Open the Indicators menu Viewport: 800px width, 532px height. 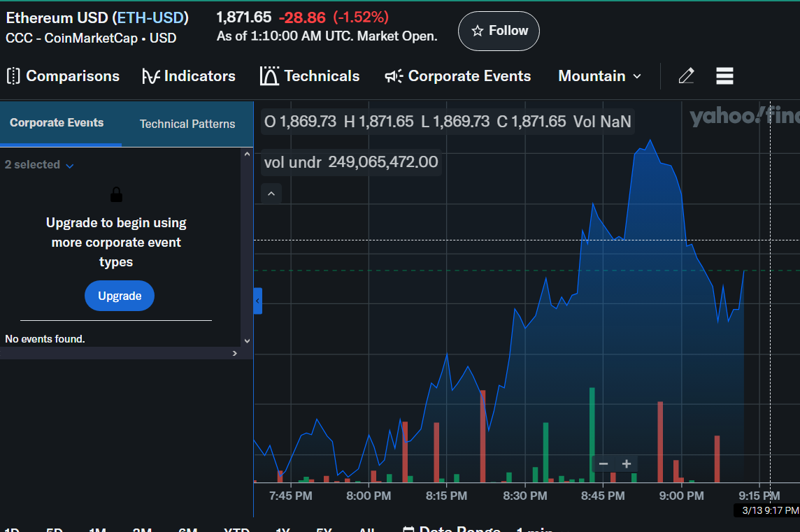point(189,76)
